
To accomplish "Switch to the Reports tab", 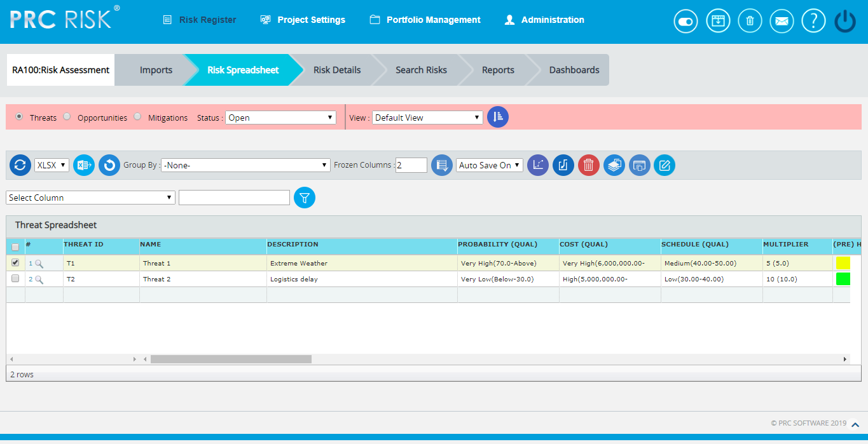I will pyautogui.click(x=498, y=70).
